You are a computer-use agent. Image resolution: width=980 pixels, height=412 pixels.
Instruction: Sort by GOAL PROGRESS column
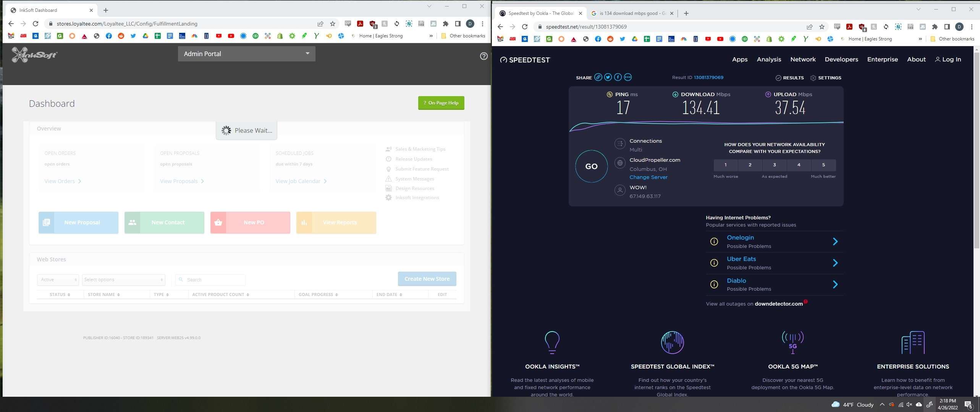(x=318, y=295)
